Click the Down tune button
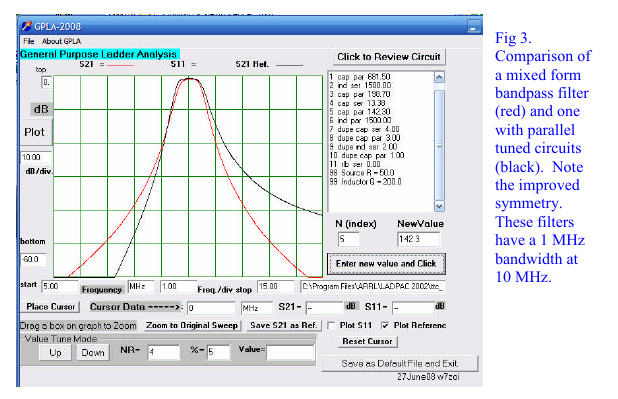 click(93, 353)
